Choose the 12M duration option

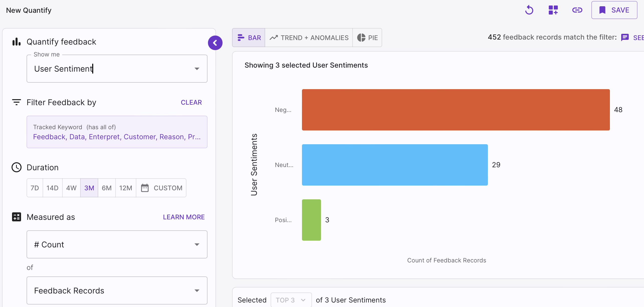(126, 188)
